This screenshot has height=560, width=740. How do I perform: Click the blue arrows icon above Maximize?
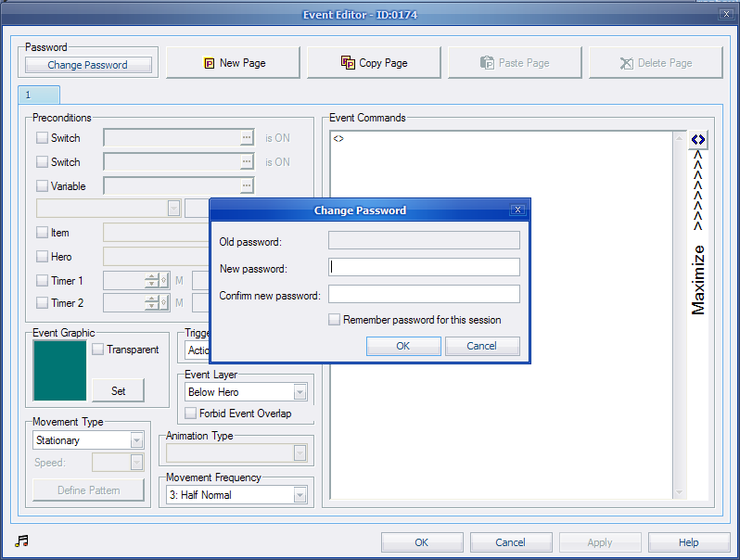(698, 140)
